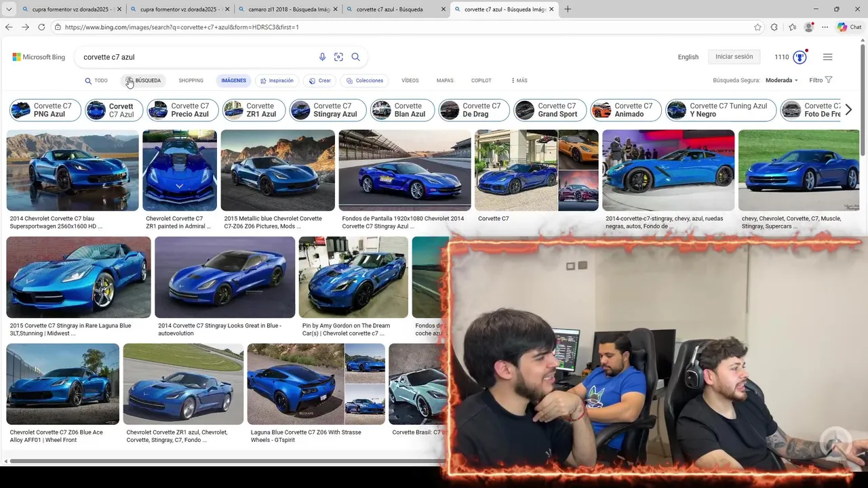Open the tab list dropdown arrow

point(9,9)
